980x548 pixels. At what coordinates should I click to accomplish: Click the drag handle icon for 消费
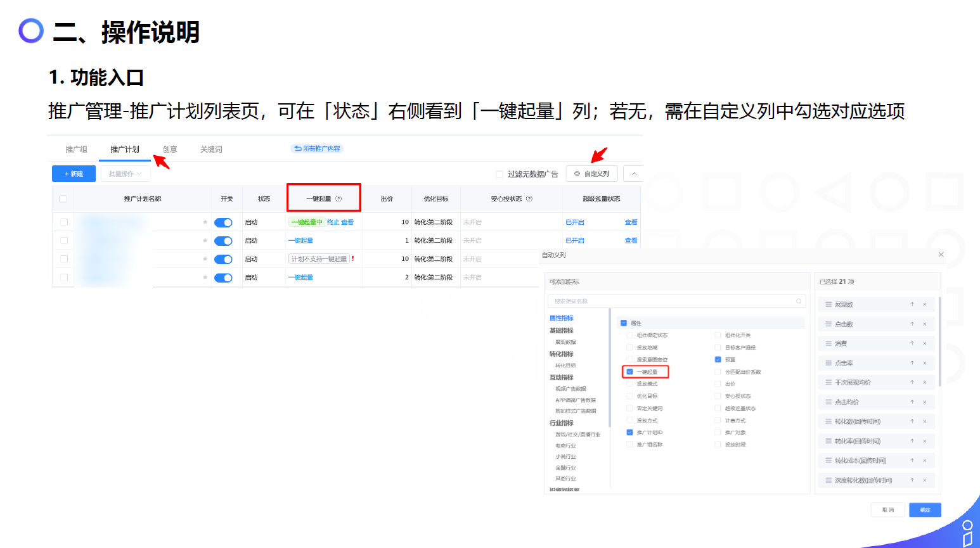[828, 344]
